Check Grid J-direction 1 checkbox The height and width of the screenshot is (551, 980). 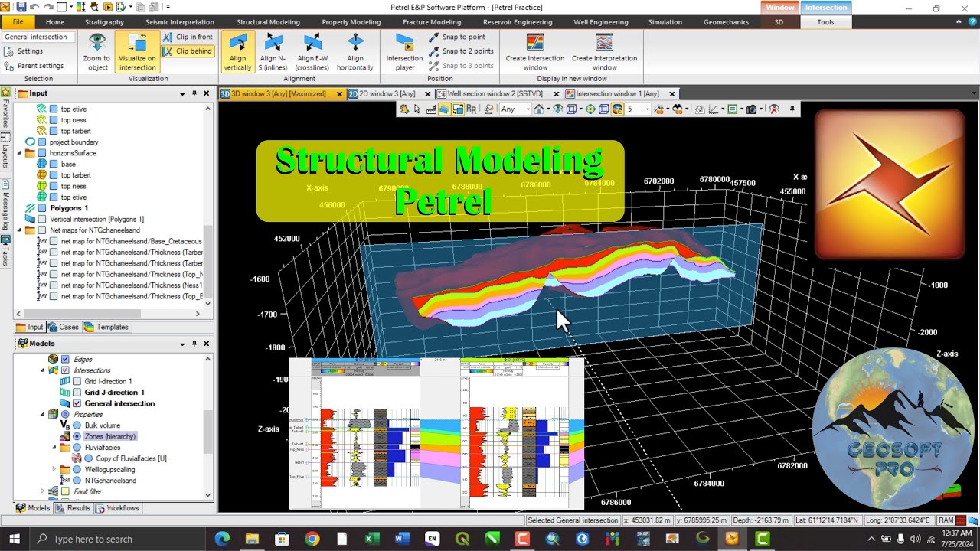click(77, 393)
